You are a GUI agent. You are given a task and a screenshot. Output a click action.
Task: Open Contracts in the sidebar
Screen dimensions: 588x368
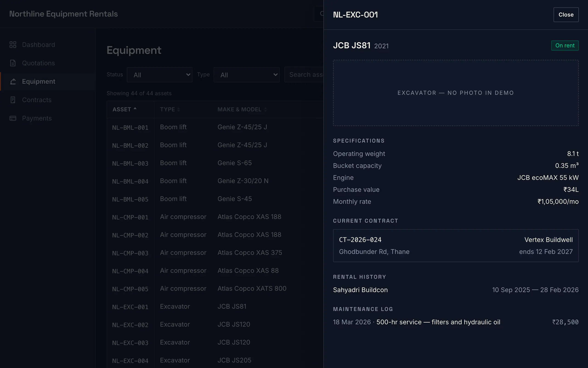click(48, 100)
